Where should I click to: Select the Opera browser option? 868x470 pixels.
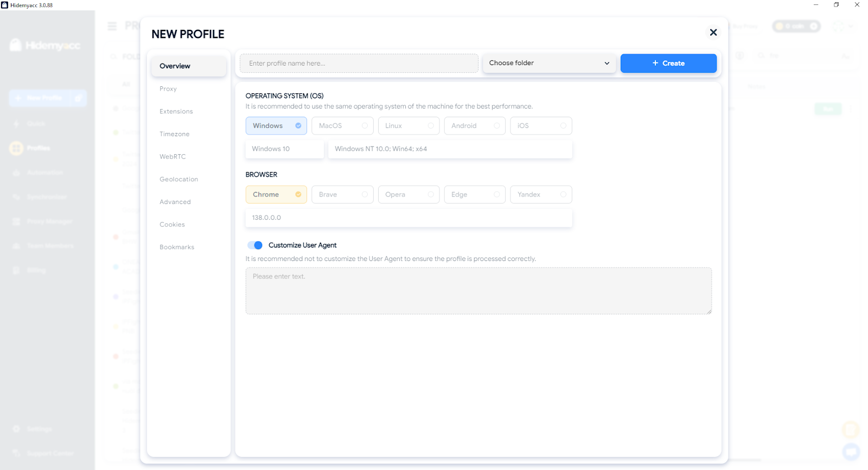pos(409,195)
